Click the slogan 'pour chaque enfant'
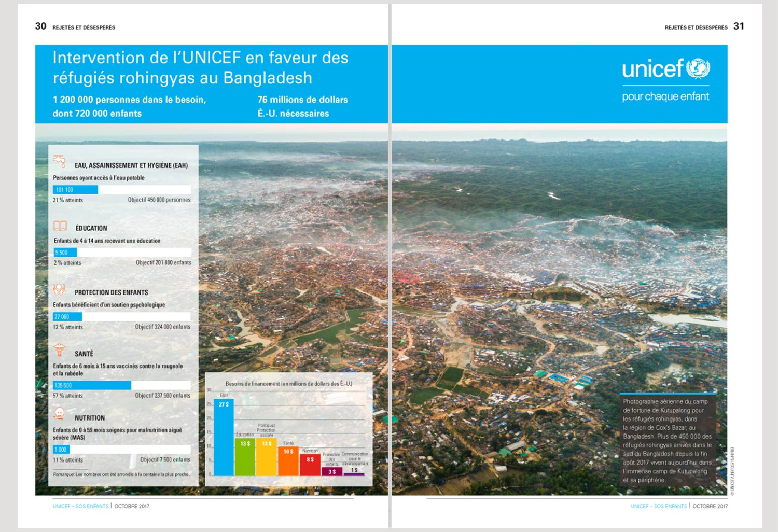The width and height of the screenshot is (778, 532). [x=665, y=96]
